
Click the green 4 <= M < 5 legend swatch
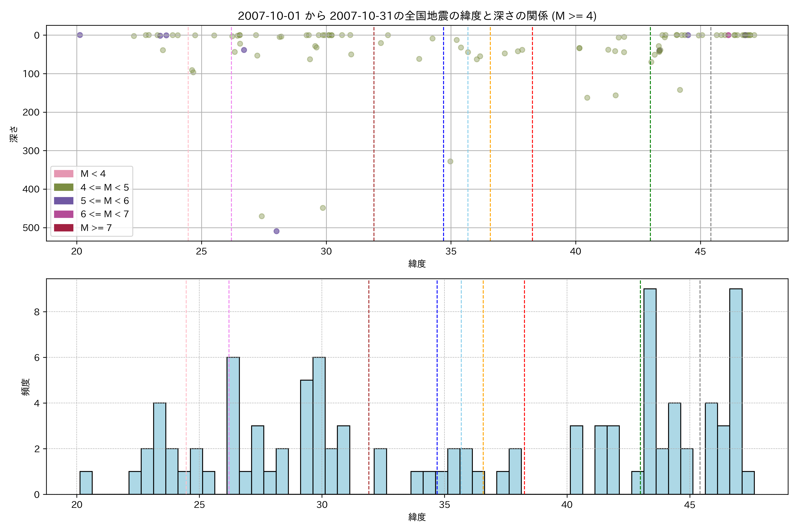[63, 187]
